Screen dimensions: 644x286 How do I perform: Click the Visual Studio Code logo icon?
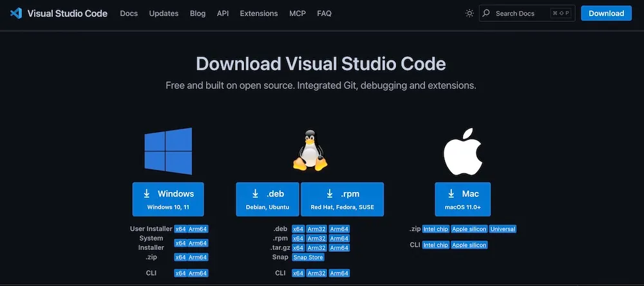click(16, 13)
